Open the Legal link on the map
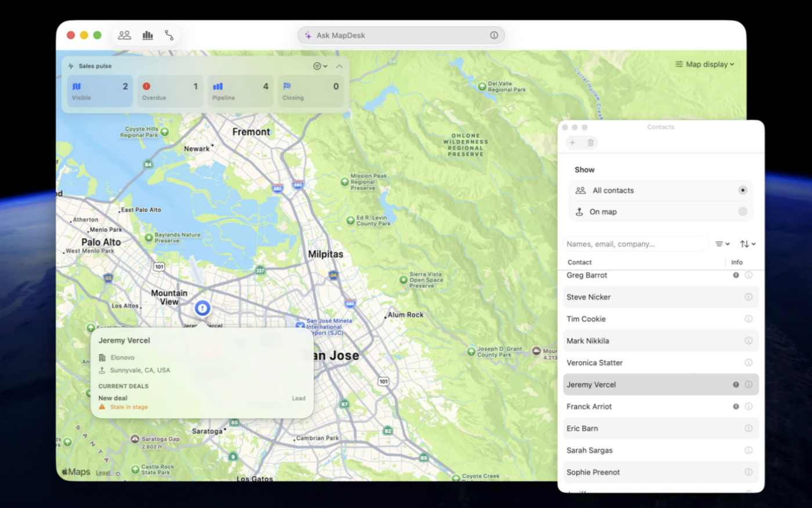The width and height of the screenshot is (812, 508). (x=103, y=473)
